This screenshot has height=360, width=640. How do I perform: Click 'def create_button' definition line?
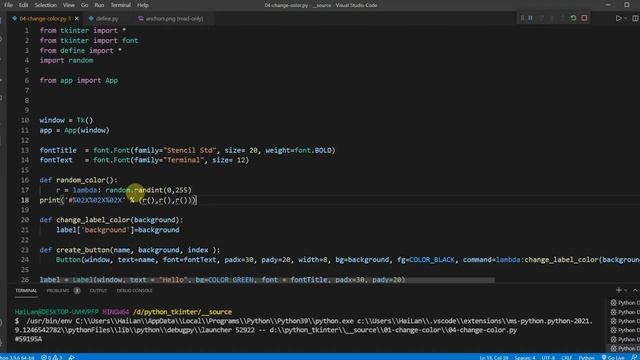click(x=130, y=250)
